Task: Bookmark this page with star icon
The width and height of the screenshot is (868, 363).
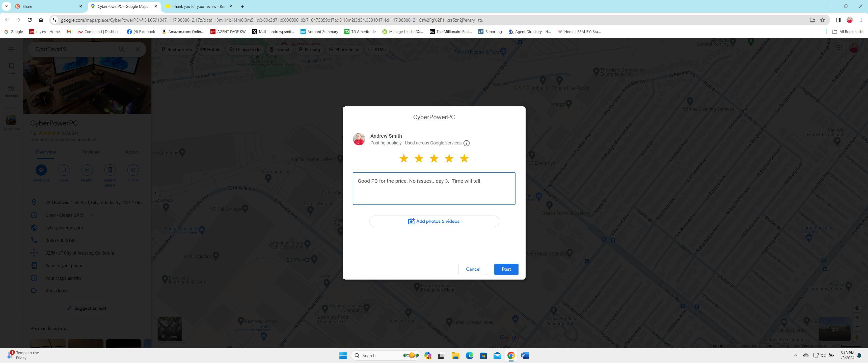Action: point(823,20)
